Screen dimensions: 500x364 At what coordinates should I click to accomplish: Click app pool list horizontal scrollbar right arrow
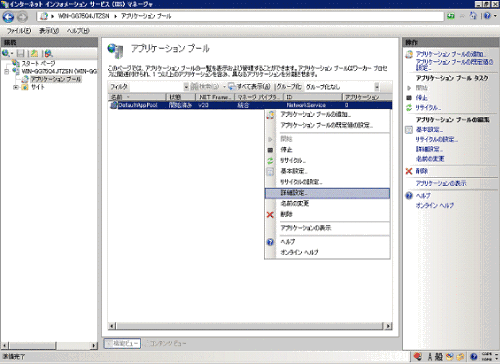388,326
